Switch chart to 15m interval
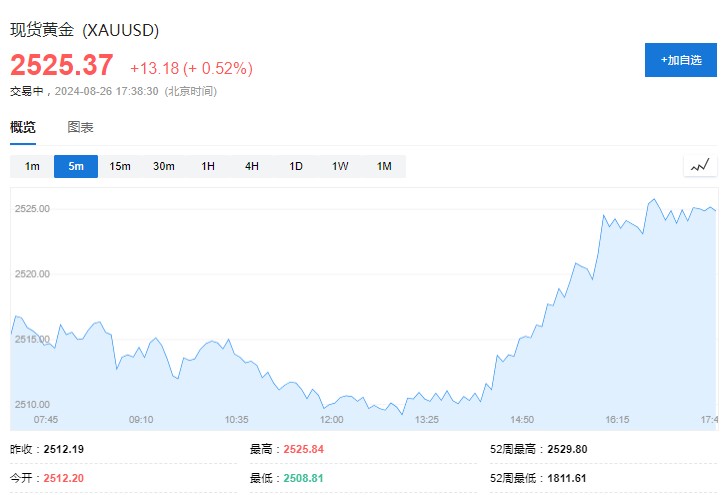 [120, 166]
